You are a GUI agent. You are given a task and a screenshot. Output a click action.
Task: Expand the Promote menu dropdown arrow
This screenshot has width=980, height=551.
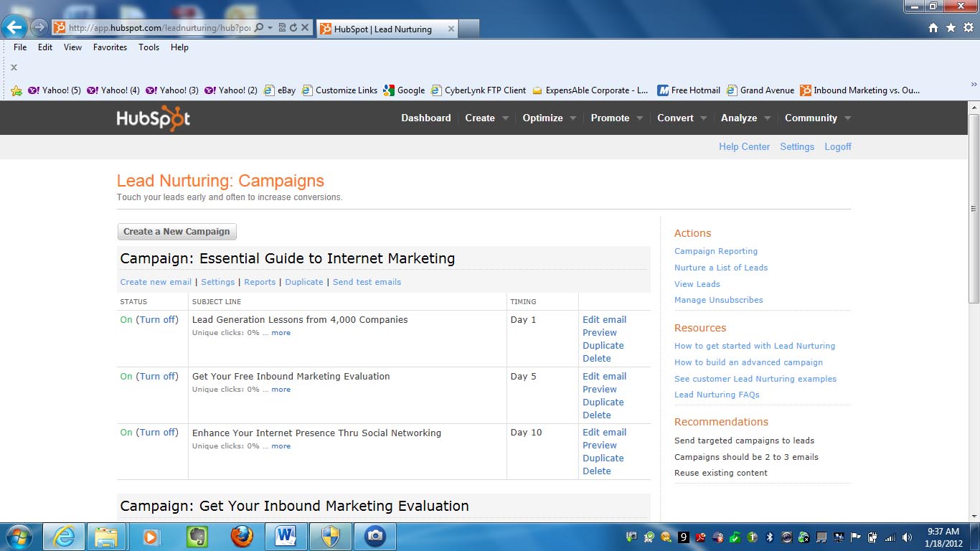(x=640, y=118)
